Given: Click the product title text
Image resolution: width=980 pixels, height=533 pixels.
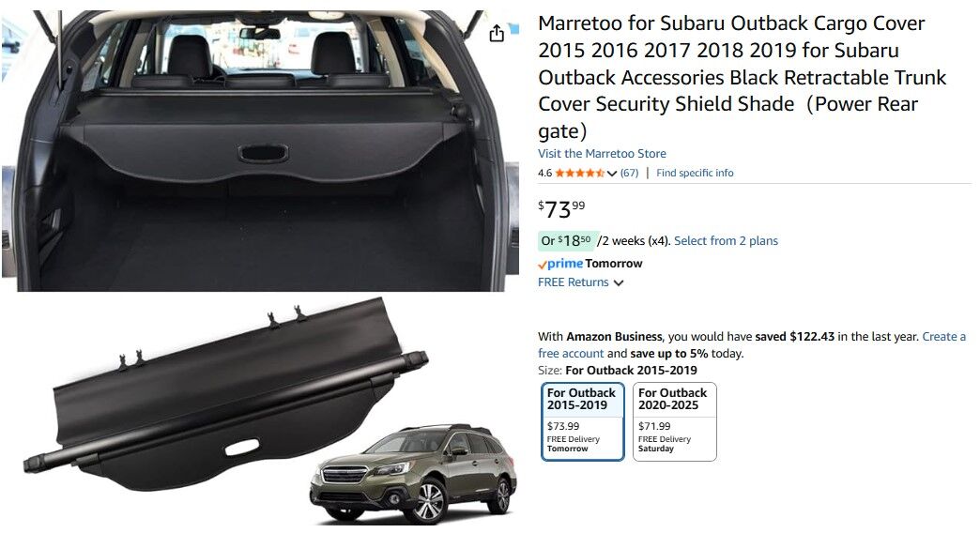Looking at the screenshot, I should 742,77.
